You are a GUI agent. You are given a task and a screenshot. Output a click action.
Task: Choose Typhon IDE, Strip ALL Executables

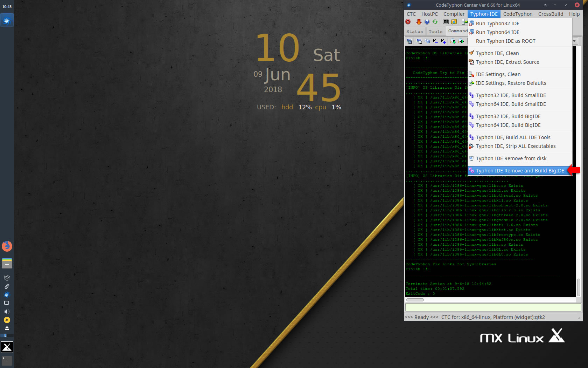click(x=520, y=146)
